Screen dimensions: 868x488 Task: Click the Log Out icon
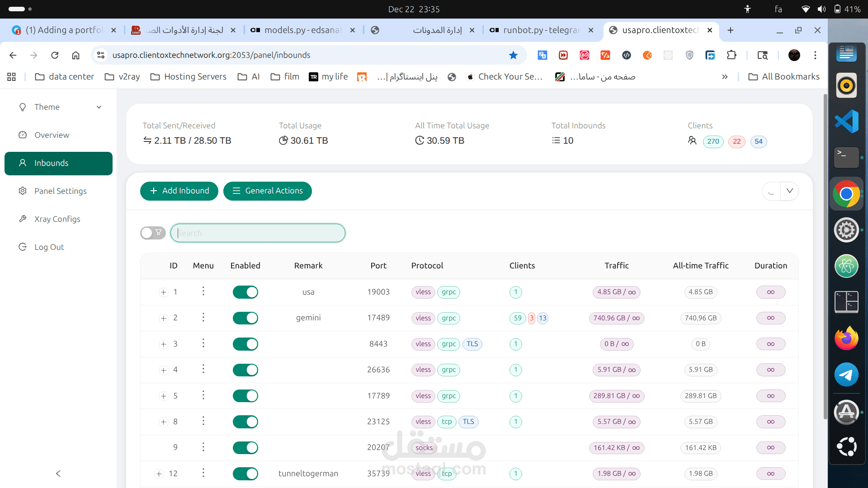pos(23,247)
